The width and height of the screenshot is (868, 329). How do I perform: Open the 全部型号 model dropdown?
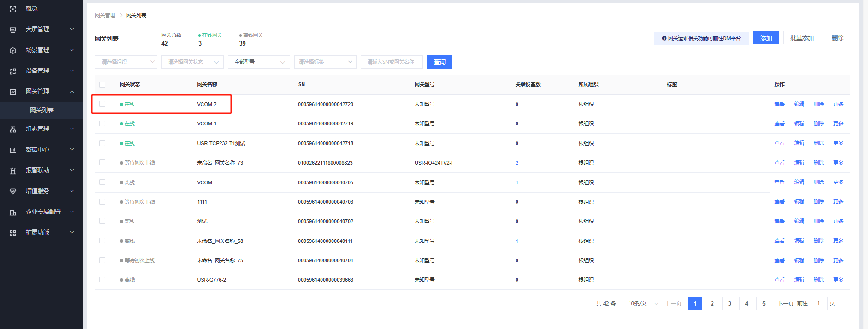click(x=259, y=62)
